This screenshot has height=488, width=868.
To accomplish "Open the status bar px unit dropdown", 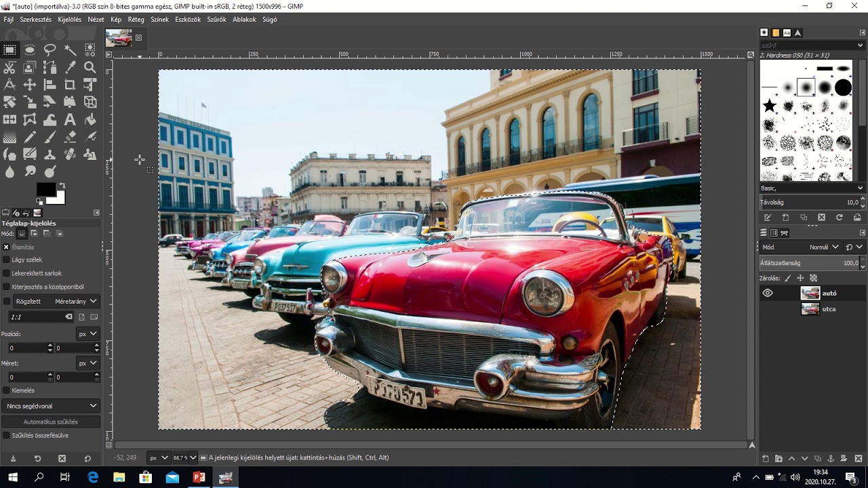I will click(159, 457).
